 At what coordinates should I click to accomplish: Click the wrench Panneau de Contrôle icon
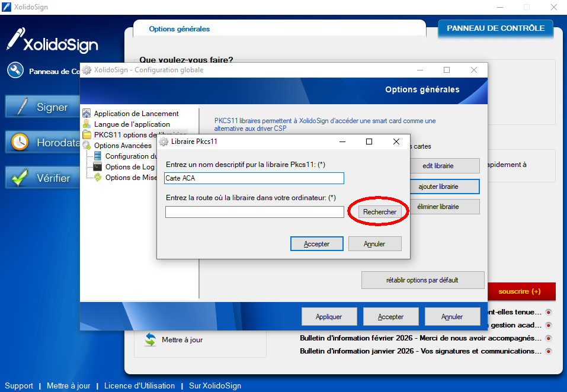coord(15,70)
